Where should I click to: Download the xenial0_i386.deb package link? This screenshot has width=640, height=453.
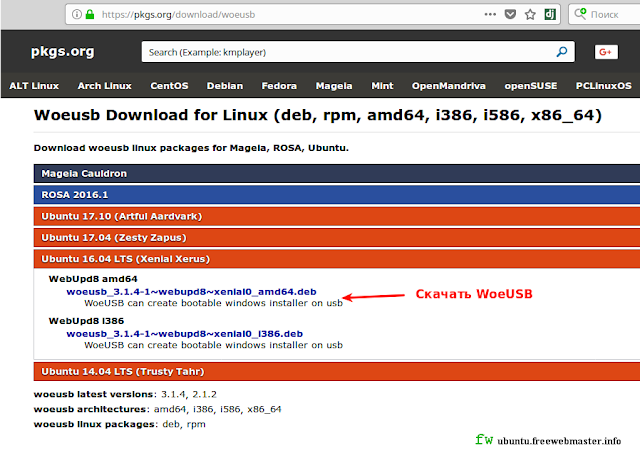pyautogui.click(x=184, y=334)
